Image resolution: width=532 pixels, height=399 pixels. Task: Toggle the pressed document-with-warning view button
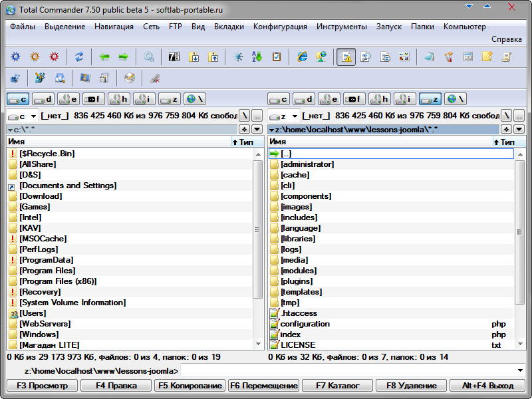pos(346,57)
